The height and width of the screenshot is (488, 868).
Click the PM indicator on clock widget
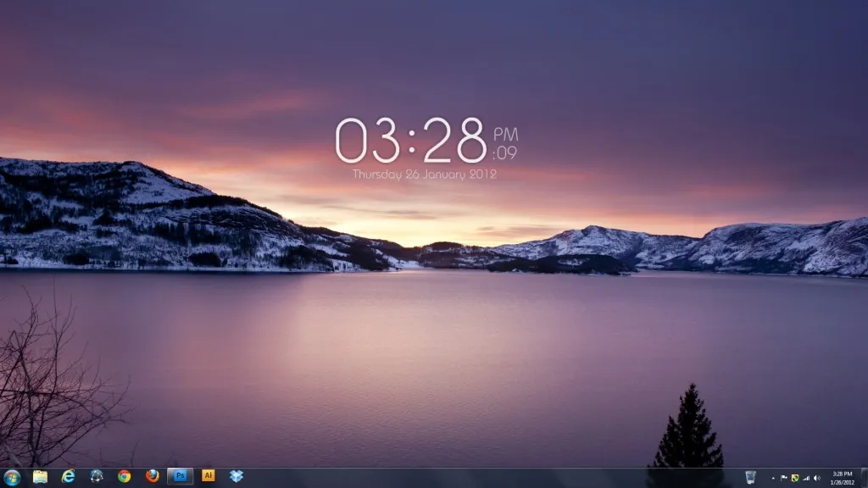[505, 134]
